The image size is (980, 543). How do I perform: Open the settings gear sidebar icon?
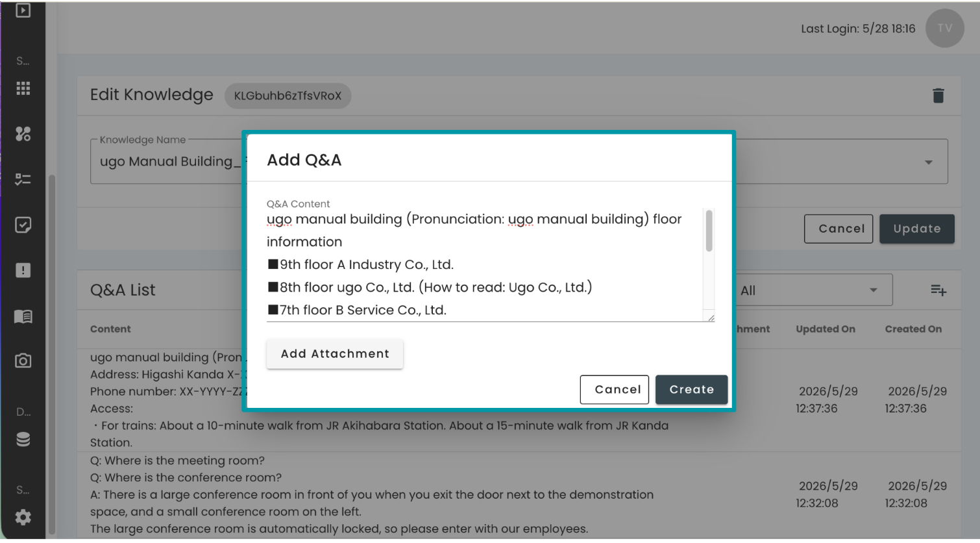[23, 518]
